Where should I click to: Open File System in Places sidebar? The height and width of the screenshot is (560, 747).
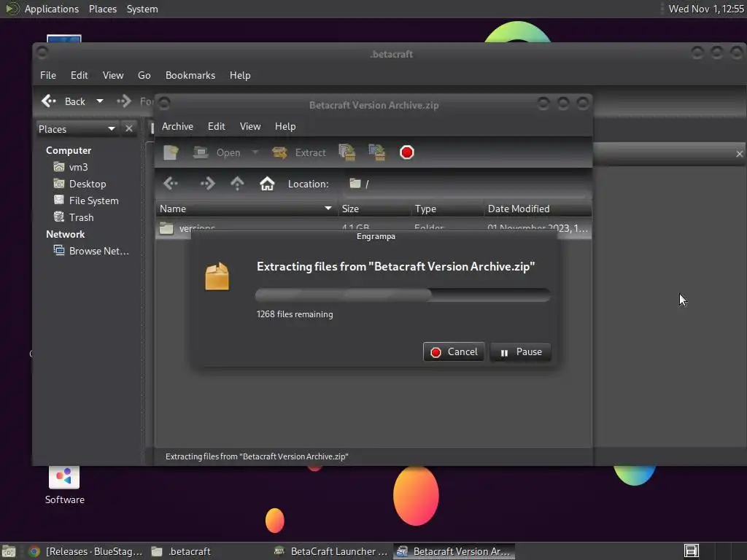point(86,201)
